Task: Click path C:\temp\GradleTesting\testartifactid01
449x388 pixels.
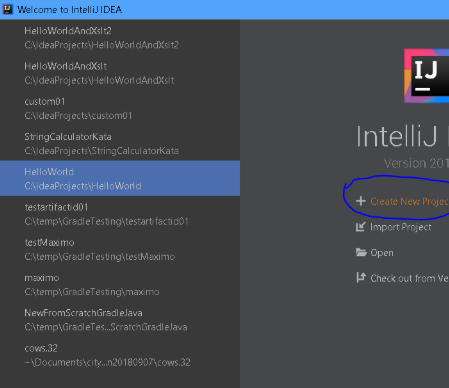Action: coord(106,221)
